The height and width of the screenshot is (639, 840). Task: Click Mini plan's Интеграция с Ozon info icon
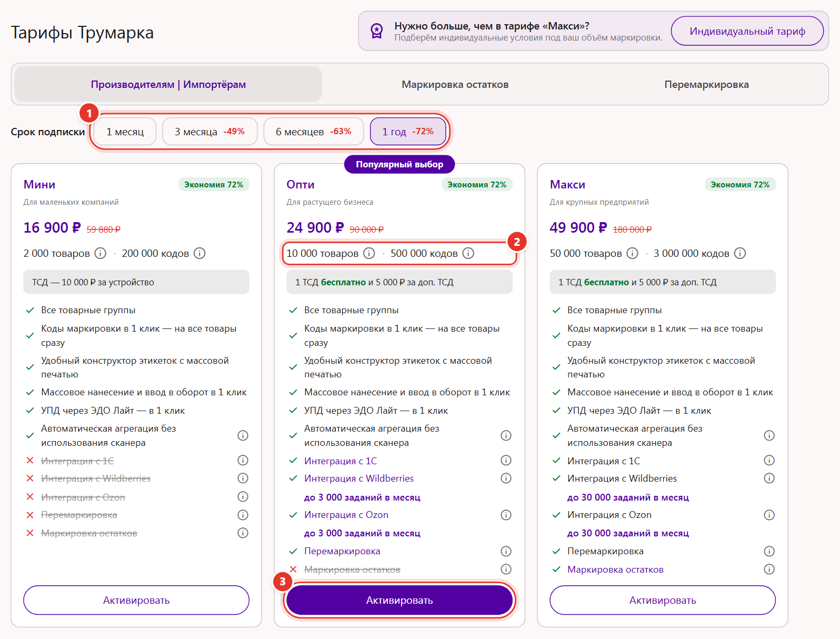pyautogui.click(x=243, y=496)
